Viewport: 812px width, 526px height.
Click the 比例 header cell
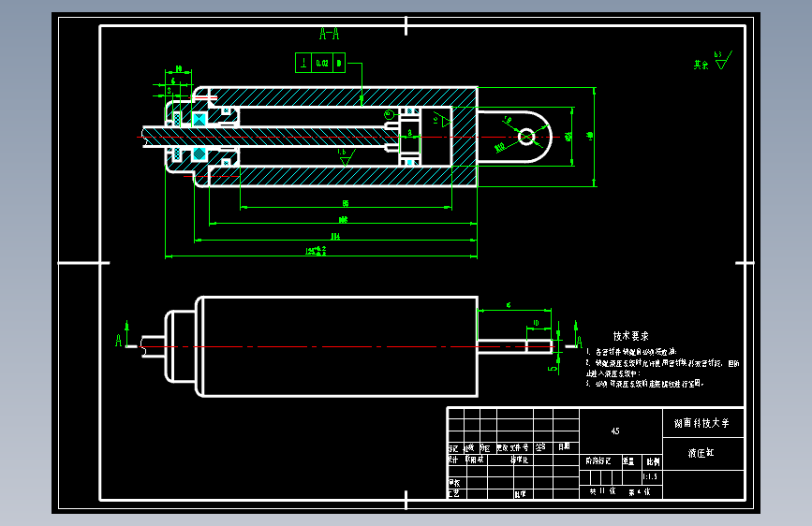tap(652, 461)
